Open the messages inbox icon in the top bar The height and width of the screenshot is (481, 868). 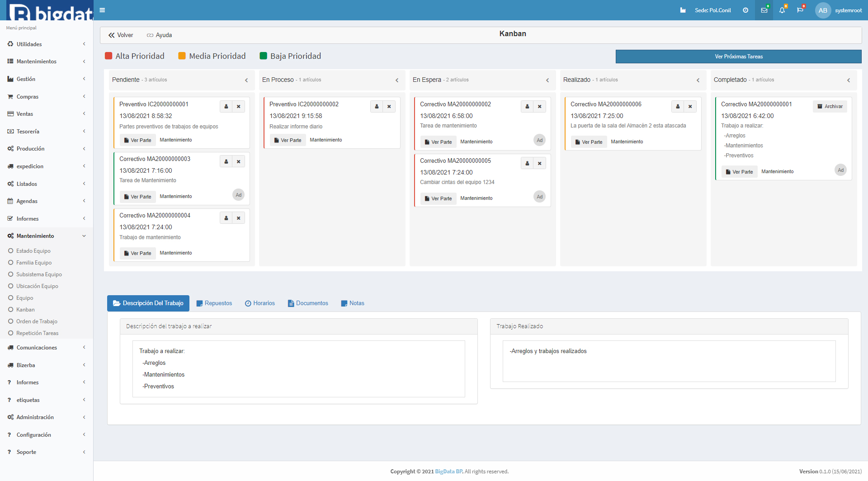[764, 10]
